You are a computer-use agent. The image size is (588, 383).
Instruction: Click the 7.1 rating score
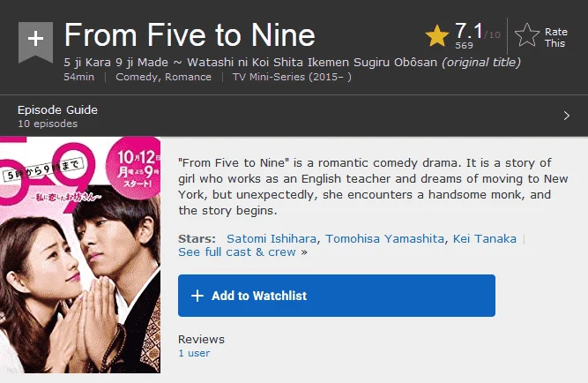click(469, 31)
